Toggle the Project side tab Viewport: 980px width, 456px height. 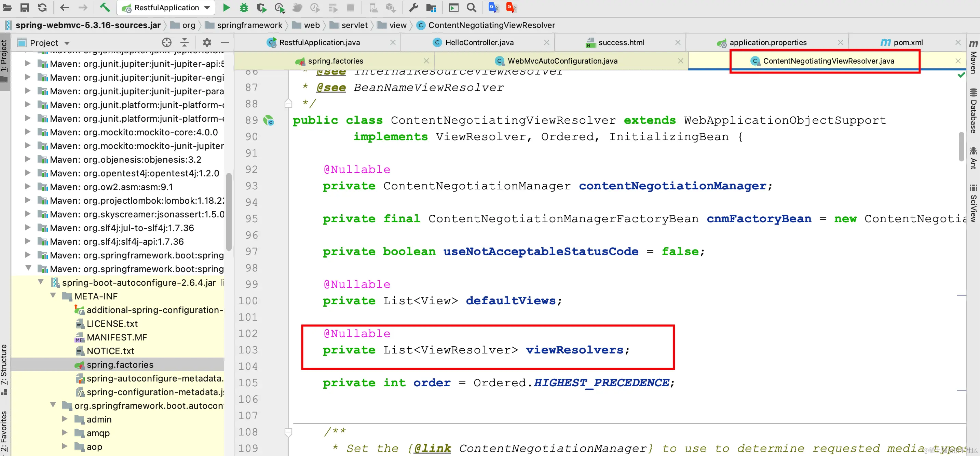pos(4,61)
